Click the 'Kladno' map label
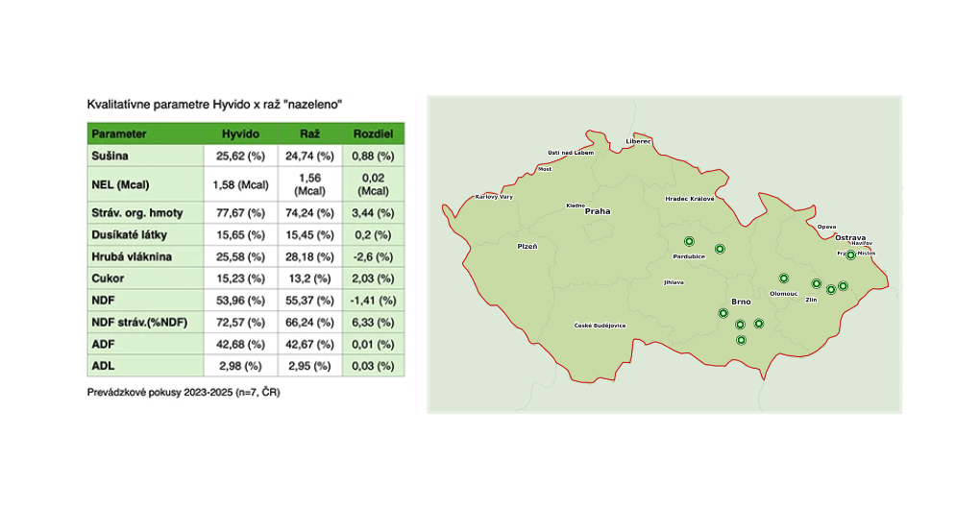Viewport: 980px width, 509px height. pyautogui.click(x=576, y=206)
